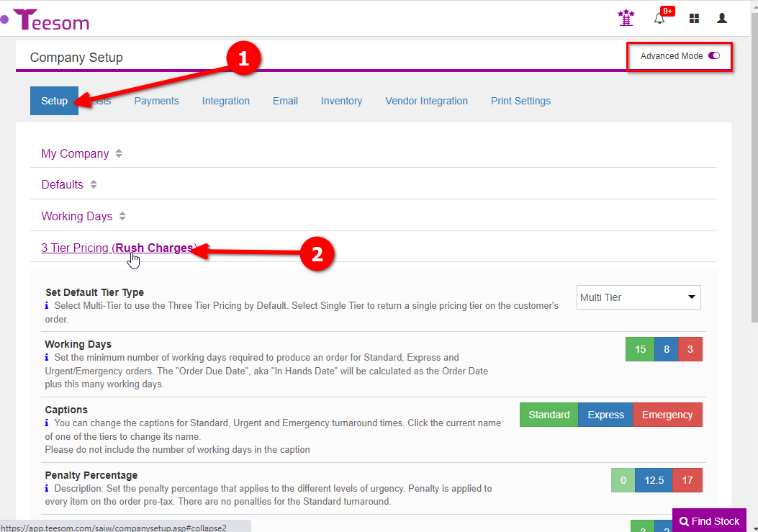Click the blue 8 working days value

667,349
